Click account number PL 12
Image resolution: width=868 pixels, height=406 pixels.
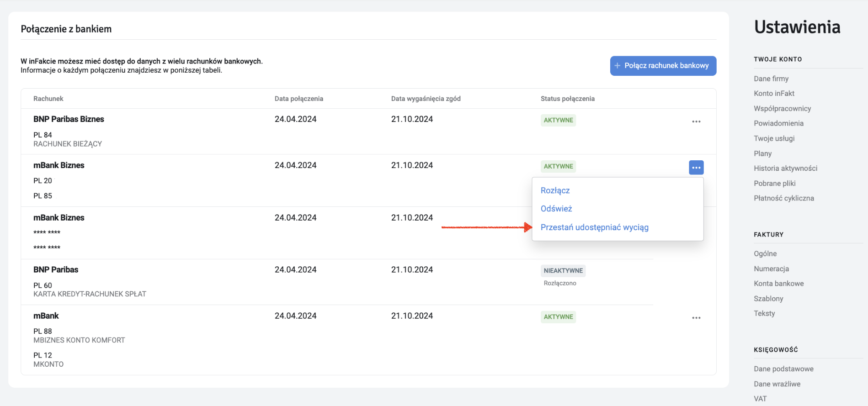[43, 355]
